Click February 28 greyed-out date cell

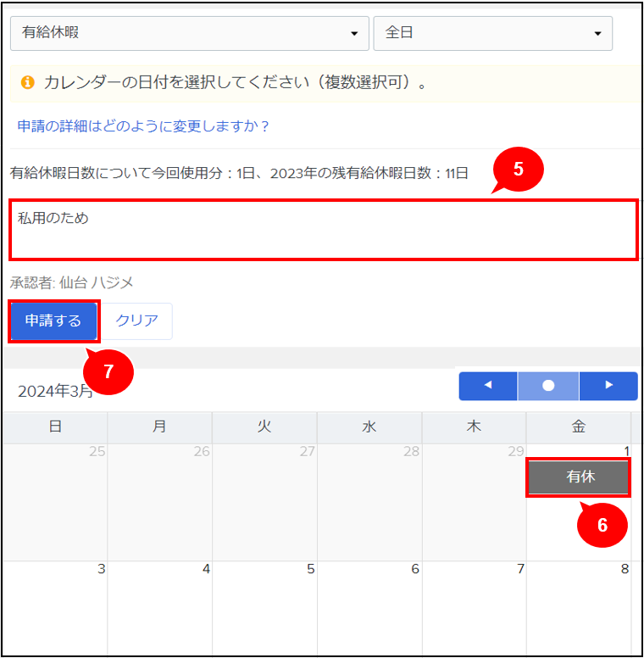(x=369, y=500)
